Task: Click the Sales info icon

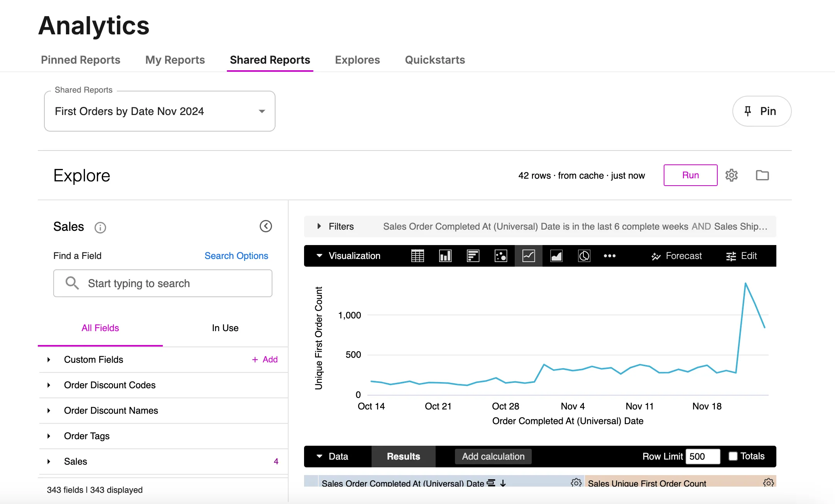Action: pos(100,228)
